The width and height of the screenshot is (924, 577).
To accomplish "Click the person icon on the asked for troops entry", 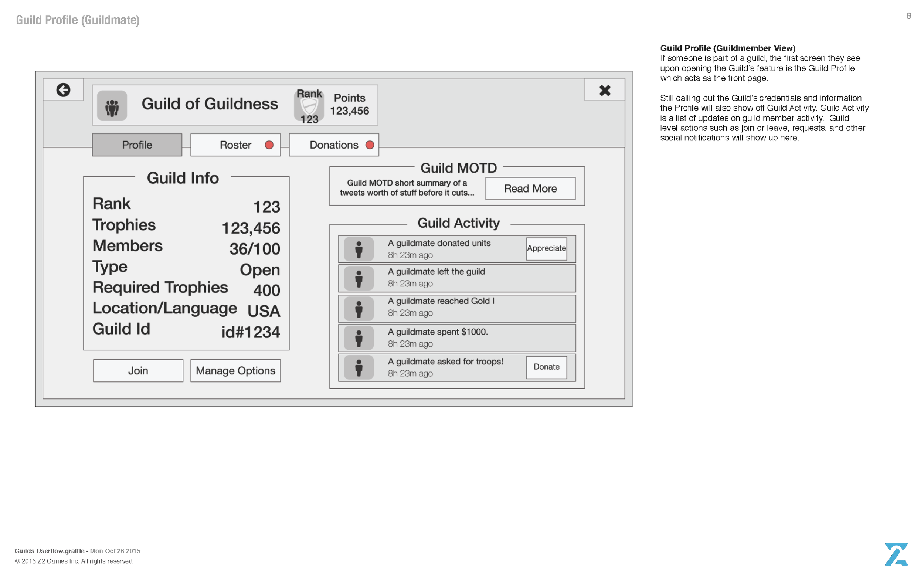I will (x=359, y=367).
